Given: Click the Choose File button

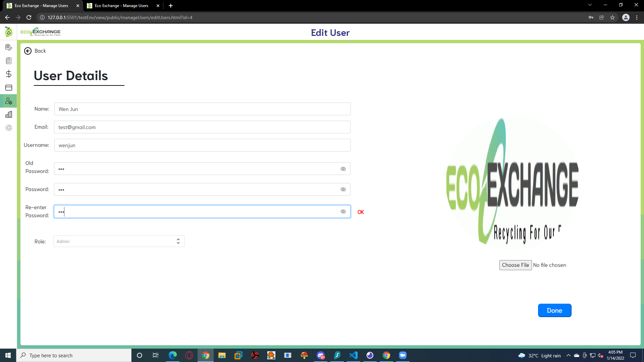Looking at the screenshot, I should (x=516, y=265).
